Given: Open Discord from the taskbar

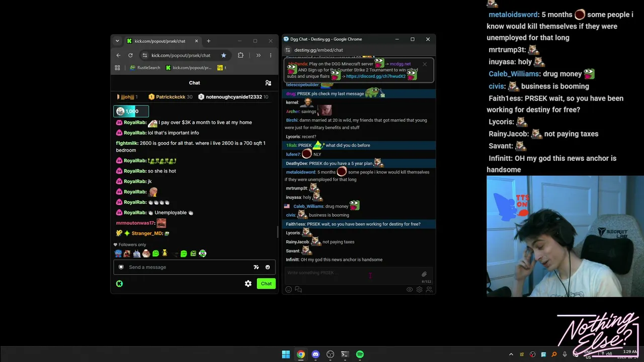Looking at the screenshot, I should [x=315, y=354].
